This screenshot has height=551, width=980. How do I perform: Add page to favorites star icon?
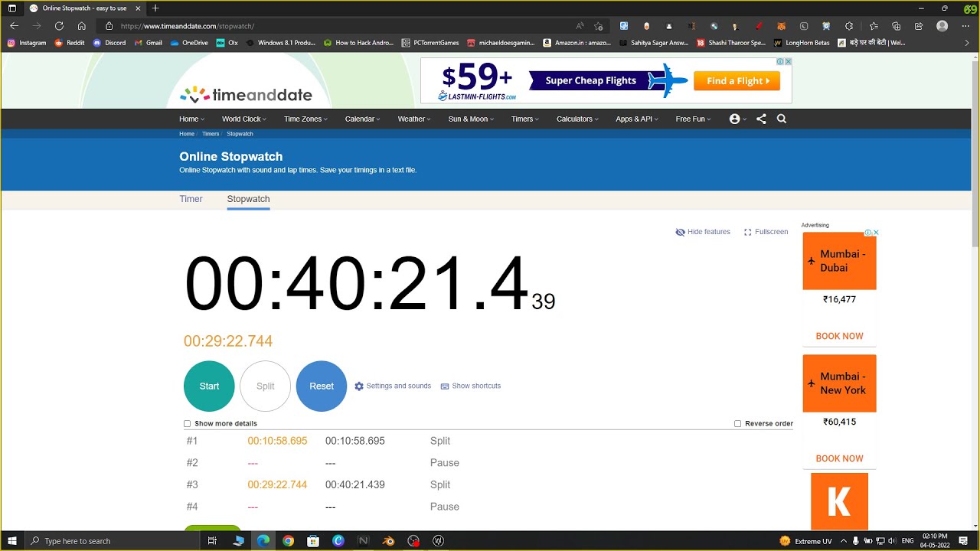(599, 26)
